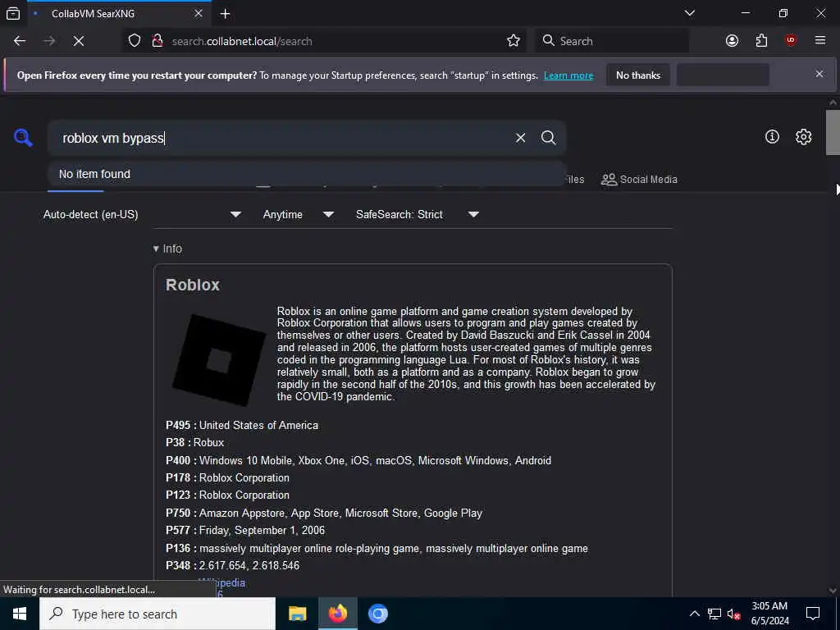Screen dimensions: 840x630
Task: Open the Firefox account icon
Action: point(732,41)
